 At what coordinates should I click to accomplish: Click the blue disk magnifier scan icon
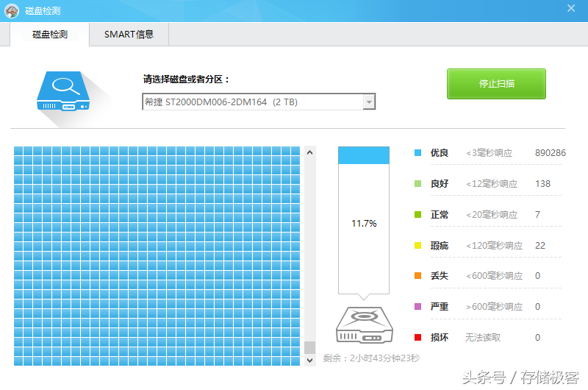coord(63,91)
